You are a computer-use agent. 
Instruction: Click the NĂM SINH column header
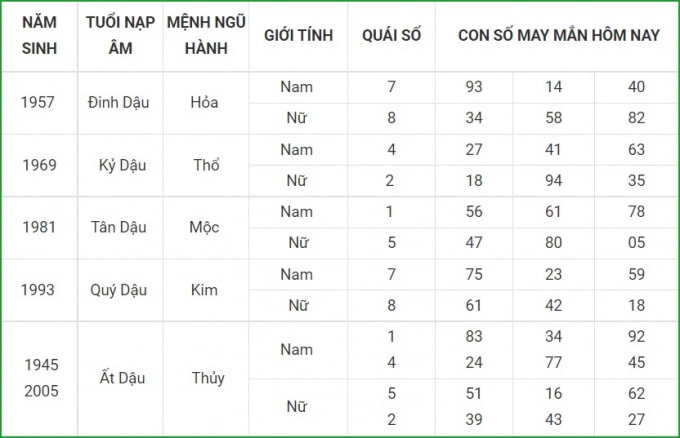coord(39,36)
